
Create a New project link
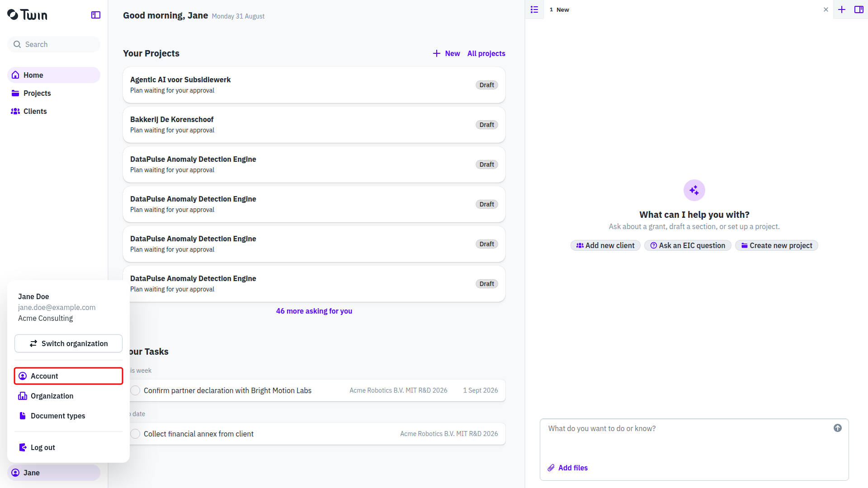pyautogui.click(x=446, y=53)
